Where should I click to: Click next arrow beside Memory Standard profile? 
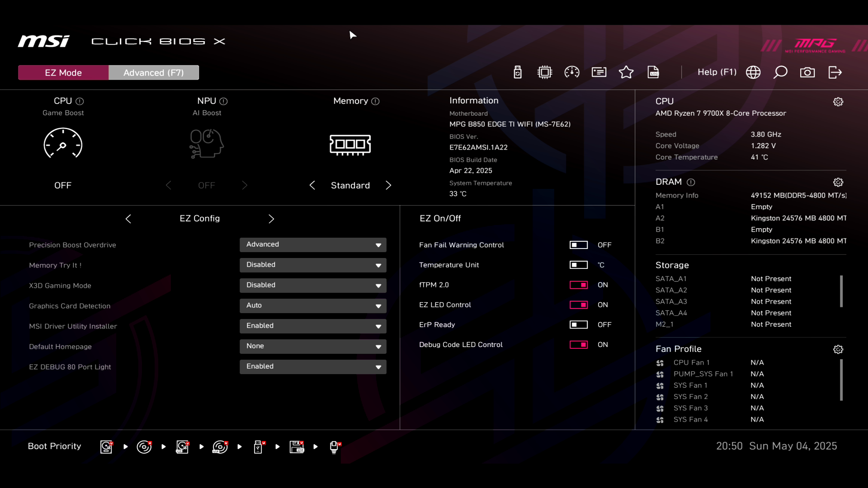(388, 185)
